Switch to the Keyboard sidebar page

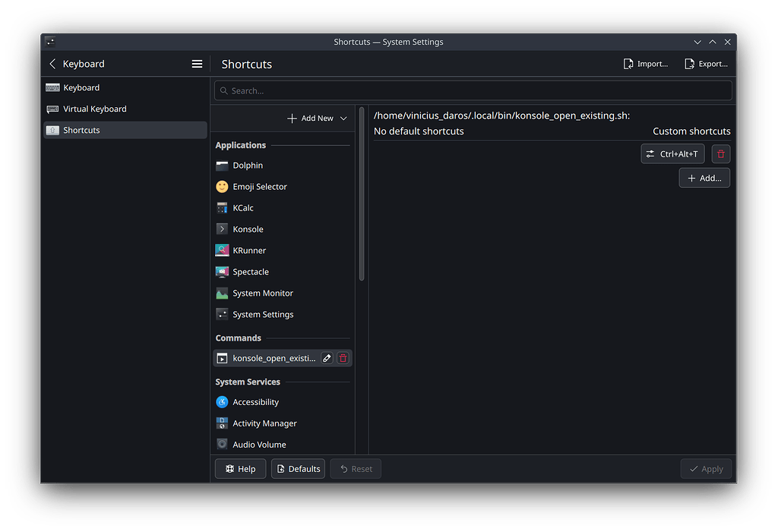(x=81, y=88)
